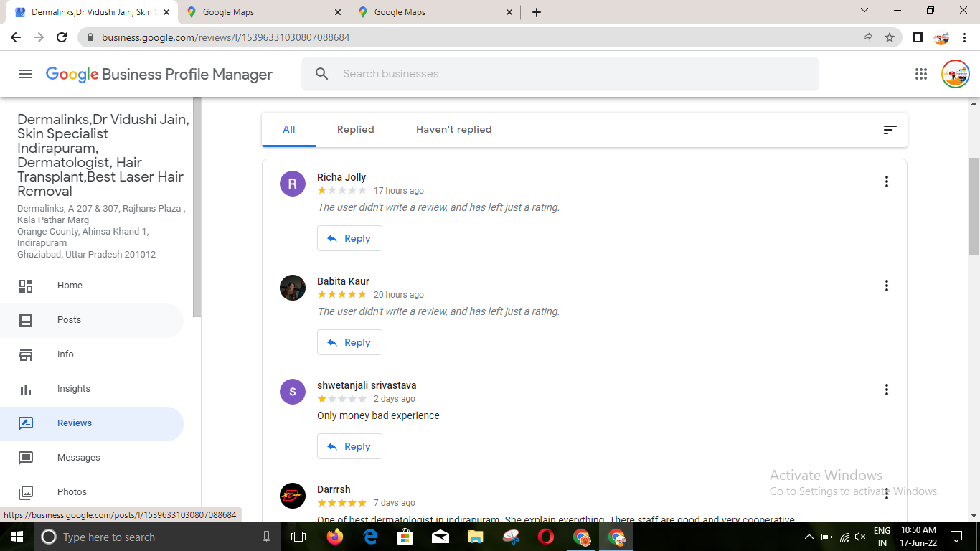Open the Insights bar chart icon

click(26, 389)
